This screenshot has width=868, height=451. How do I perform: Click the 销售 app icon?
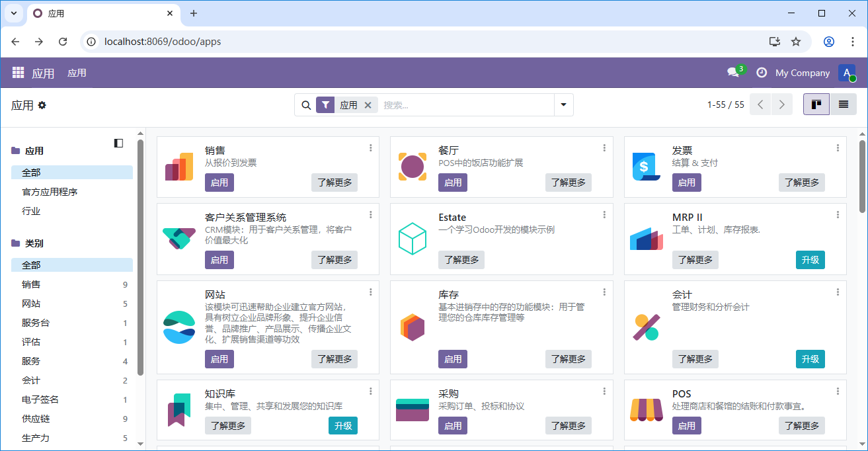coord(179,167)
